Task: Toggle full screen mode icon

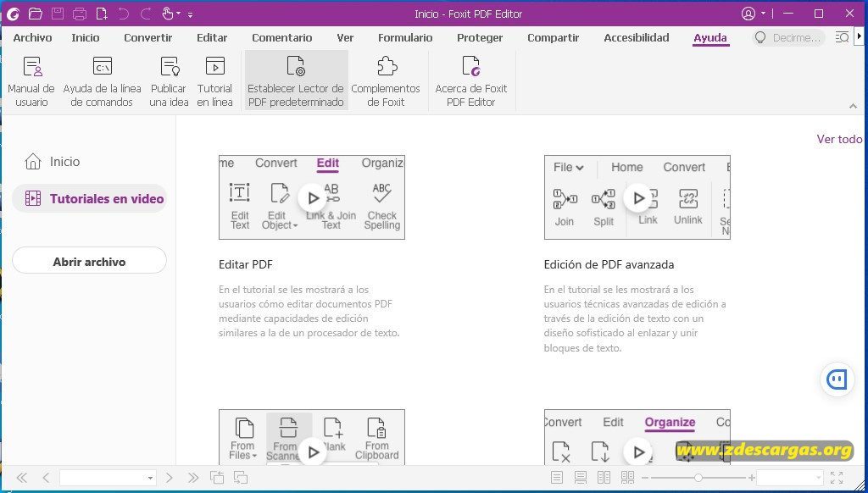Action: click(837, 478)
